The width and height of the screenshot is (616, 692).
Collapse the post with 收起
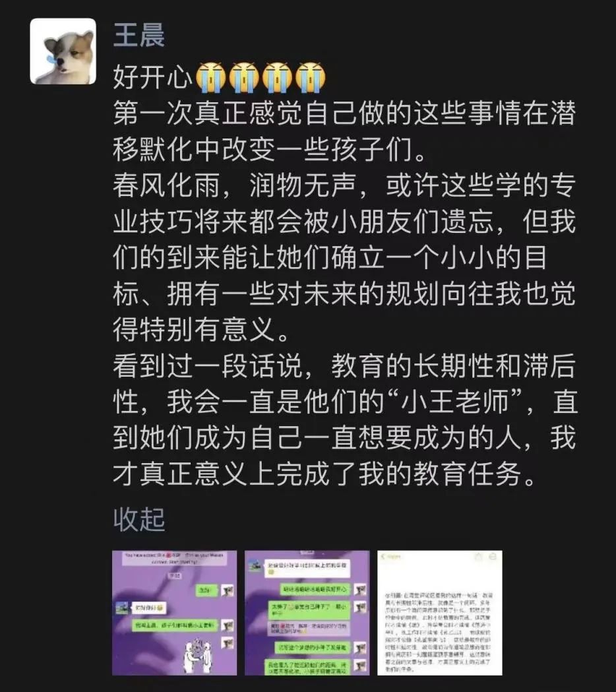(139, 519)
